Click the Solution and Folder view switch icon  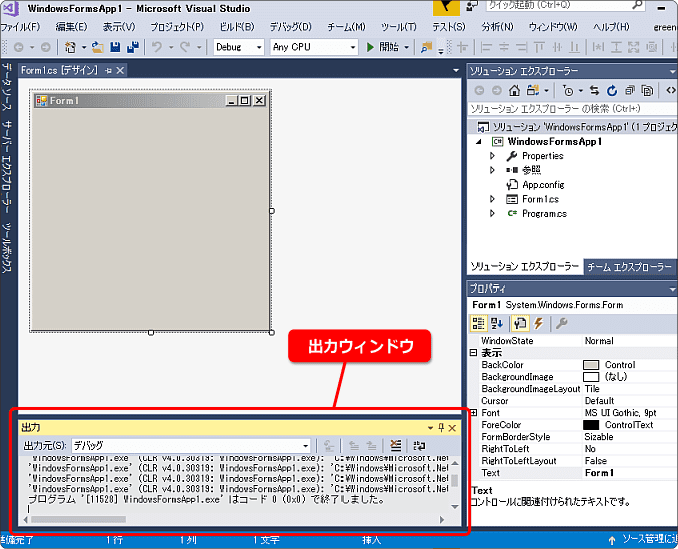(x=533, y=90)
